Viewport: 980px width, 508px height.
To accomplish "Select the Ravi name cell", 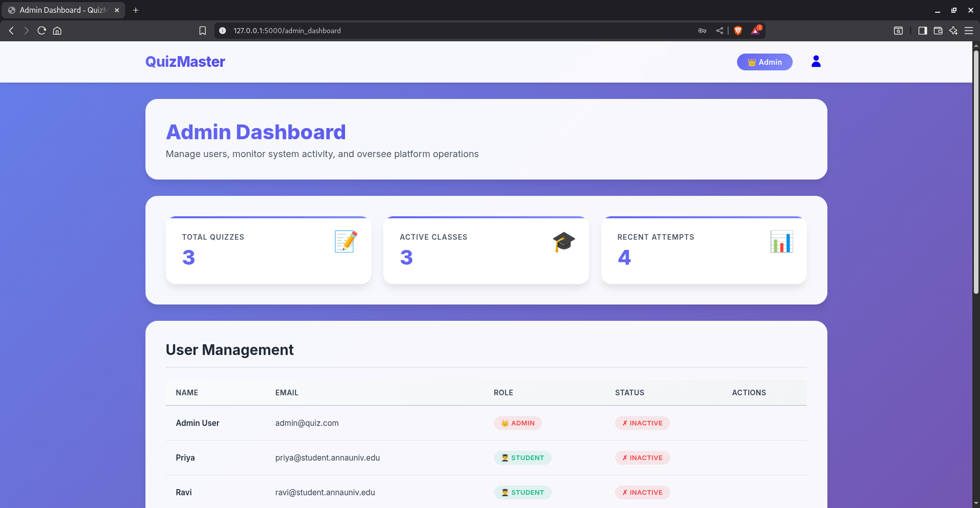I will coord(184,493).
